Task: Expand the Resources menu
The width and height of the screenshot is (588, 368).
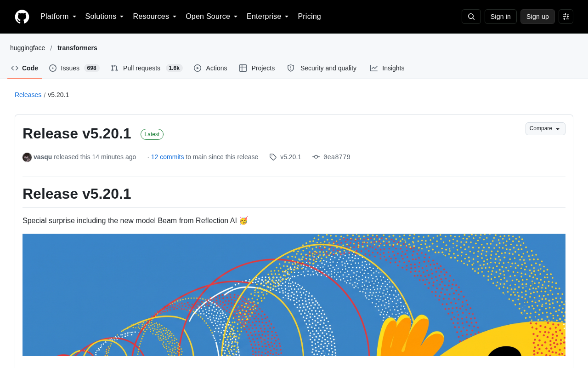Action: (155, 17)
